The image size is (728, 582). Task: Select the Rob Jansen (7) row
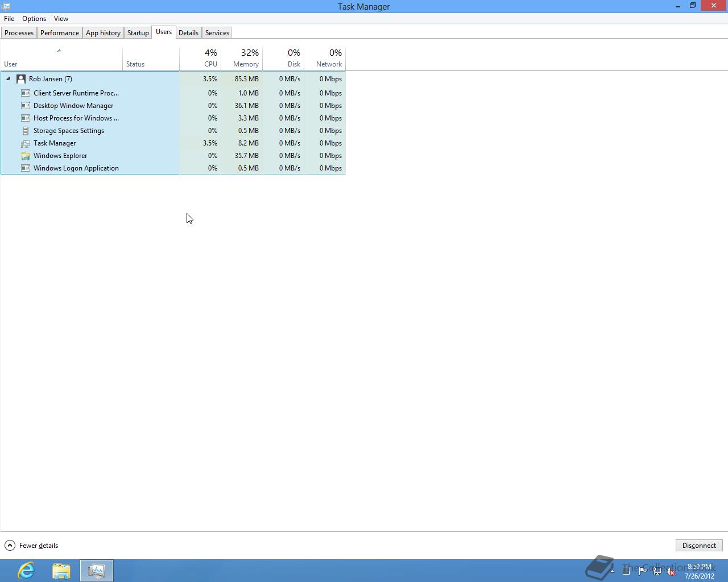[173, 79]
